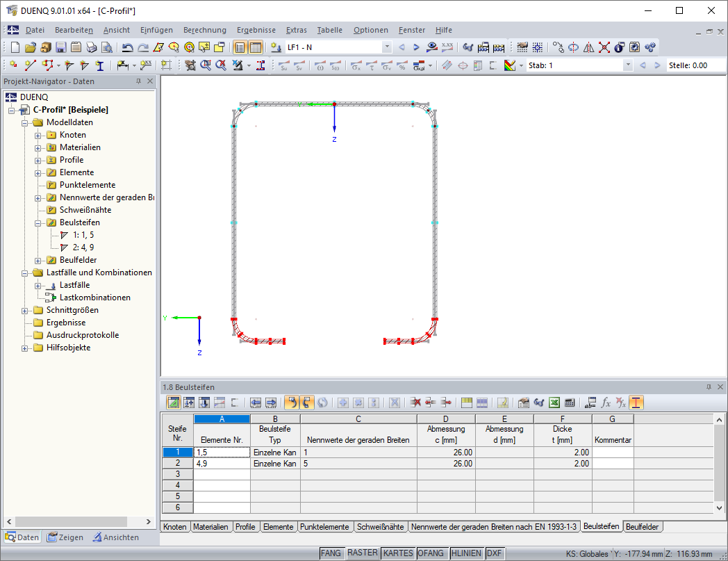
Task: Switch navigator to Ansichten view
Action: tap(115, 537)
